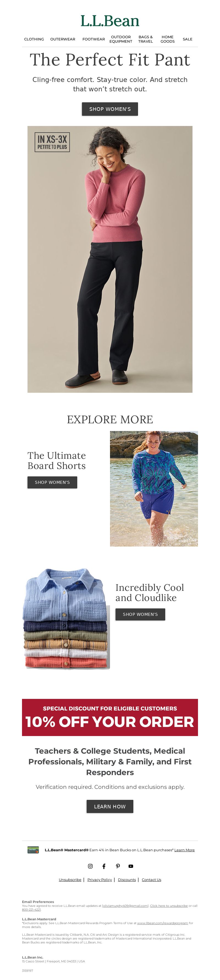
Task: Click Learn More beside Mastercard offer
Action: [x=184, y=850]
